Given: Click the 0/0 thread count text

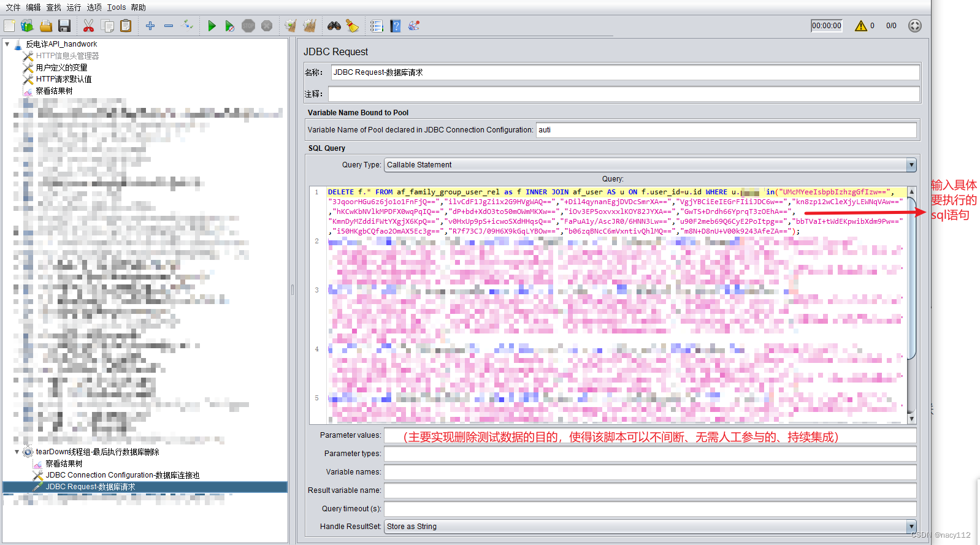Looking at the screenshot, I should click(891, 26).
